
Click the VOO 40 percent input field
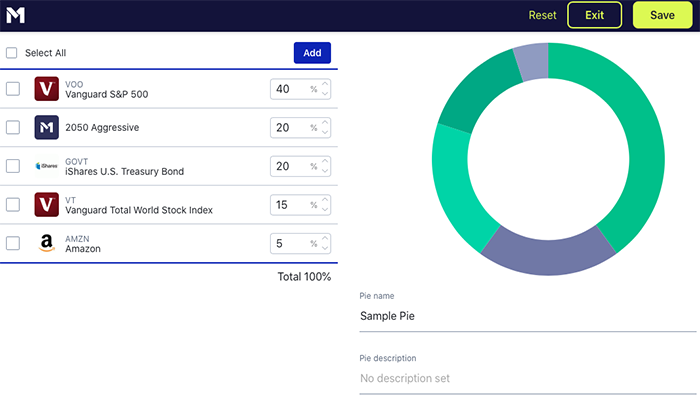click(300, 89)
